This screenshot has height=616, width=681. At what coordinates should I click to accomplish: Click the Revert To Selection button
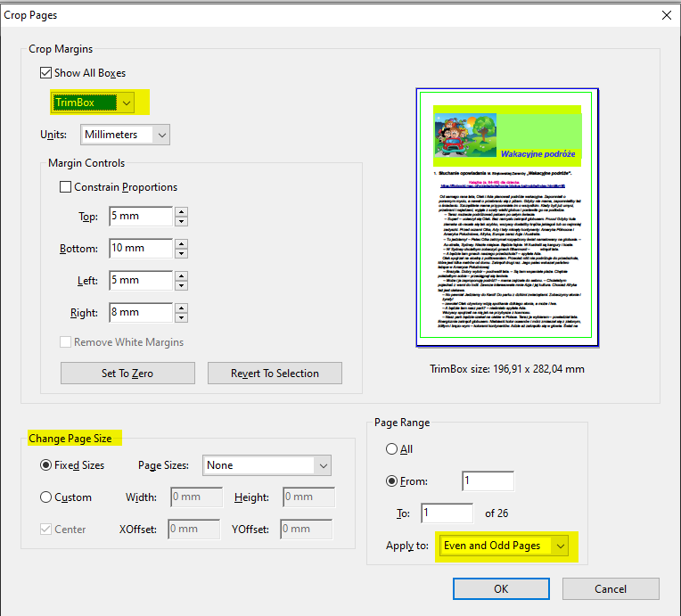[275, 374]
